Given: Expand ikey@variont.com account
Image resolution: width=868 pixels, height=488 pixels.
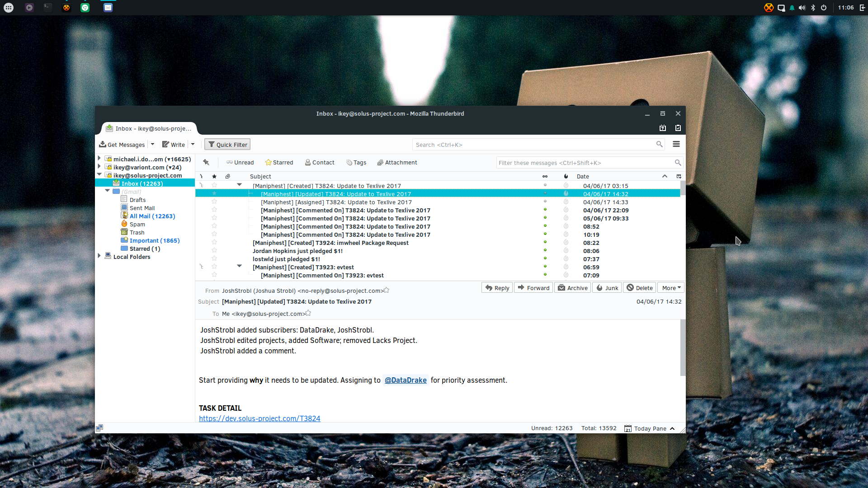Looking at the screenshot, I should pos(99,167).
